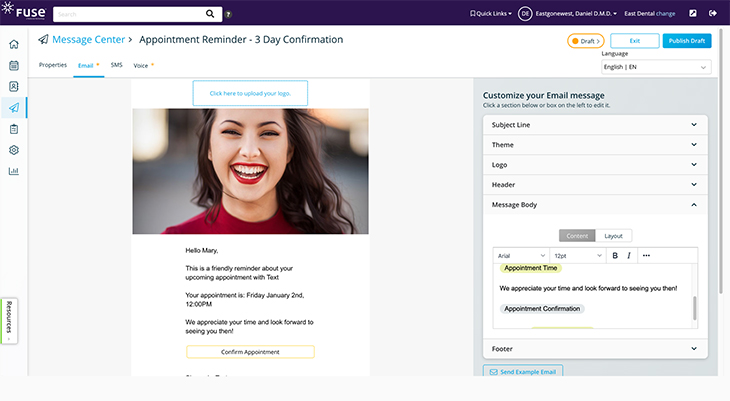Viewport: 730px width, 401px height.
Task: Click the Draft status button
Action: click(x=586, y=41)
